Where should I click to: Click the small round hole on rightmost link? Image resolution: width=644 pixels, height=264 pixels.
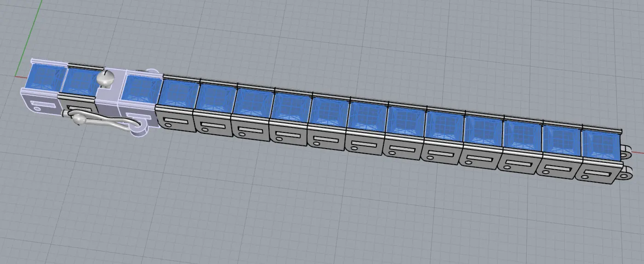(584, 176)
